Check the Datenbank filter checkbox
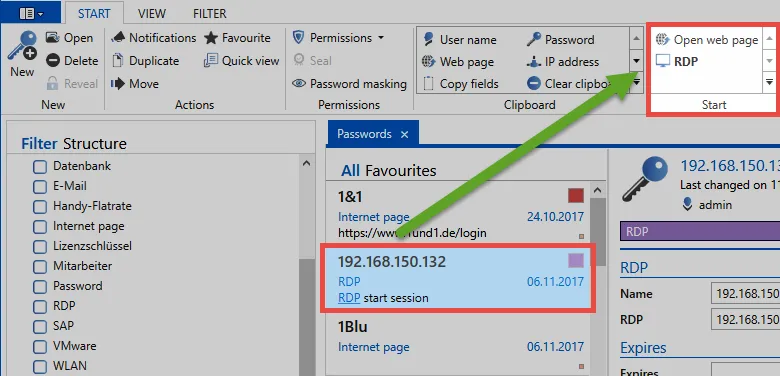This screenshot has height=376, width=780. [x=40, y=167]
